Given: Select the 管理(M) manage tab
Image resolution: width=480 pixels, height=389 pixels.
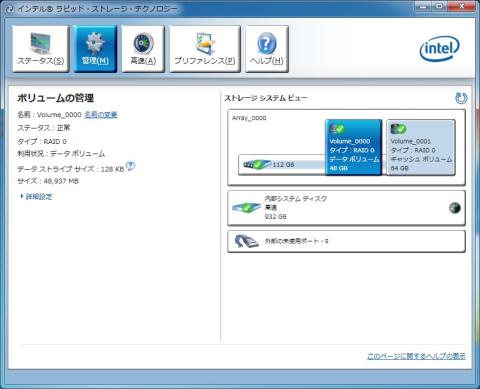Looking at the screenshot, I should tap(95, 49).
